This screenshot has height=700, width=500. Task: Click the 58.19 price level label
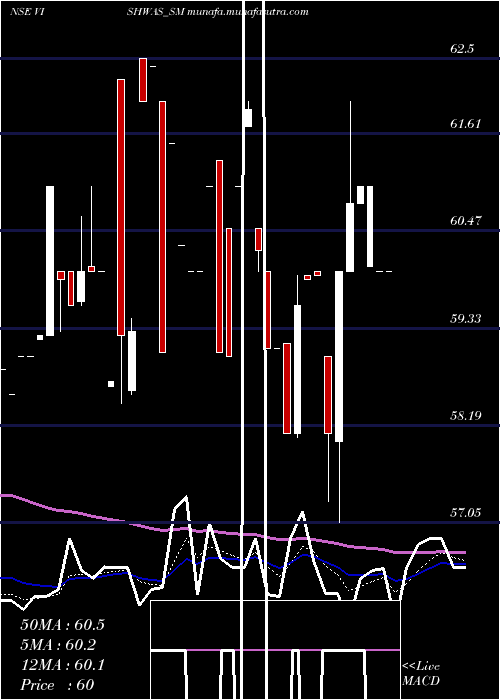click(466, 416)
